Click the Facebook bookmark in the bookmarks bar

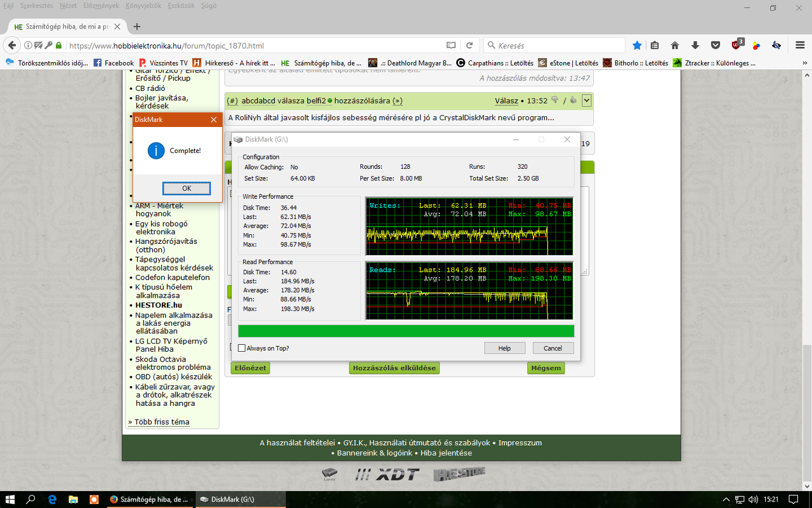tap(114, 63)
